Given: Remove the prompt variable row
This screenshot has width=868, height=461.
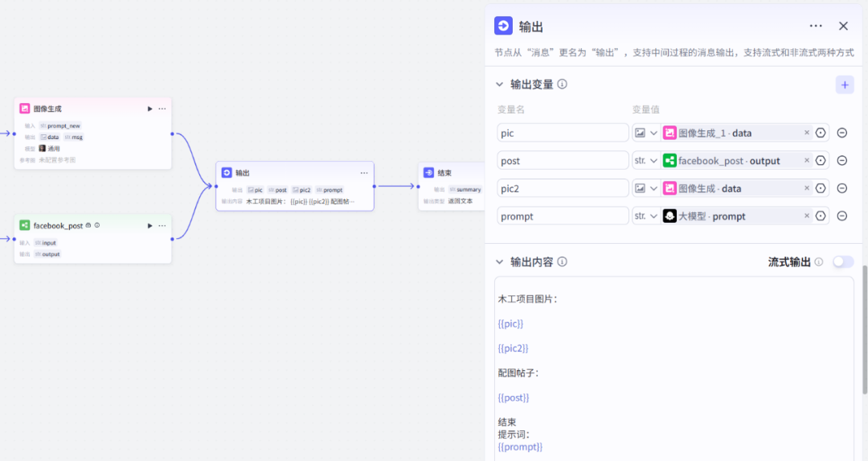Looking at the screenshot, I should (x=842, y=216).
